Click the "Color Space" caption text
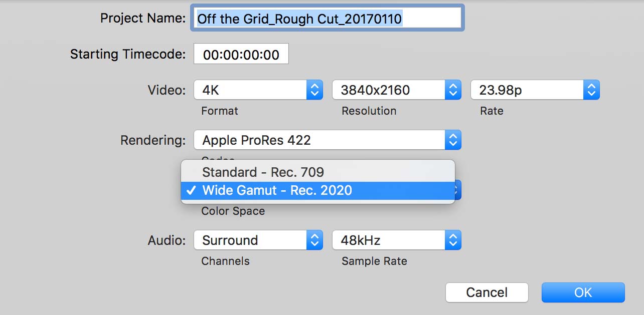 tap(233, 211)
